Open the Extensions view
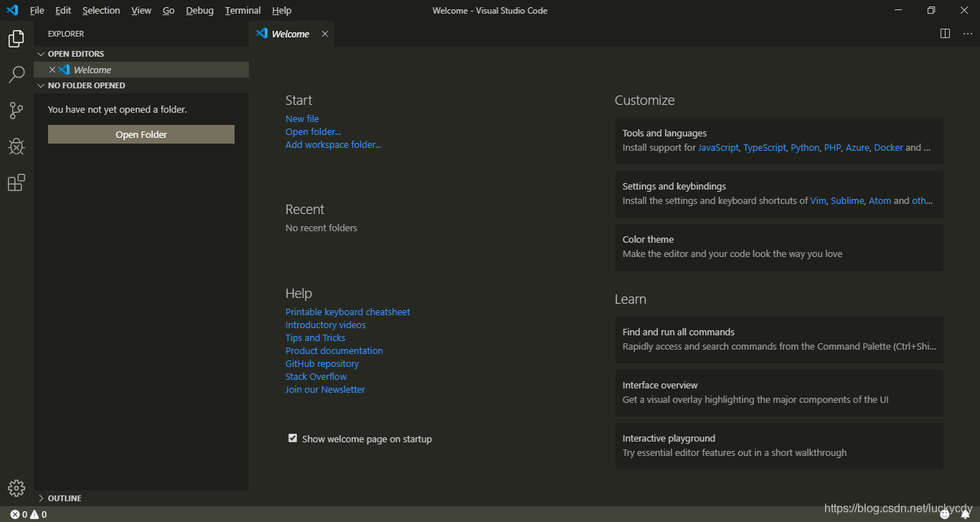Image resolution: width=980 pixels, height=522 pixels. [x=17, y=182]
